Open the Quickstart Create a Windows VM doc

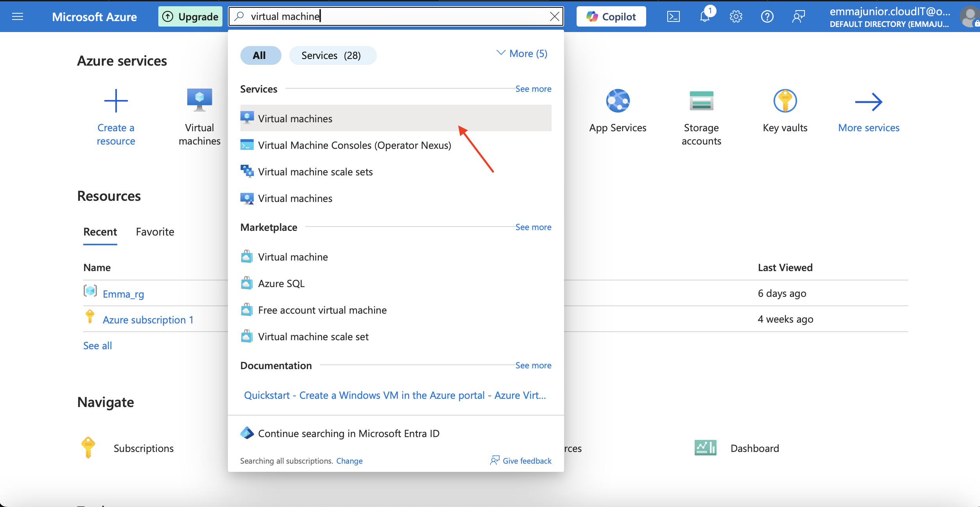pos(395,395)
